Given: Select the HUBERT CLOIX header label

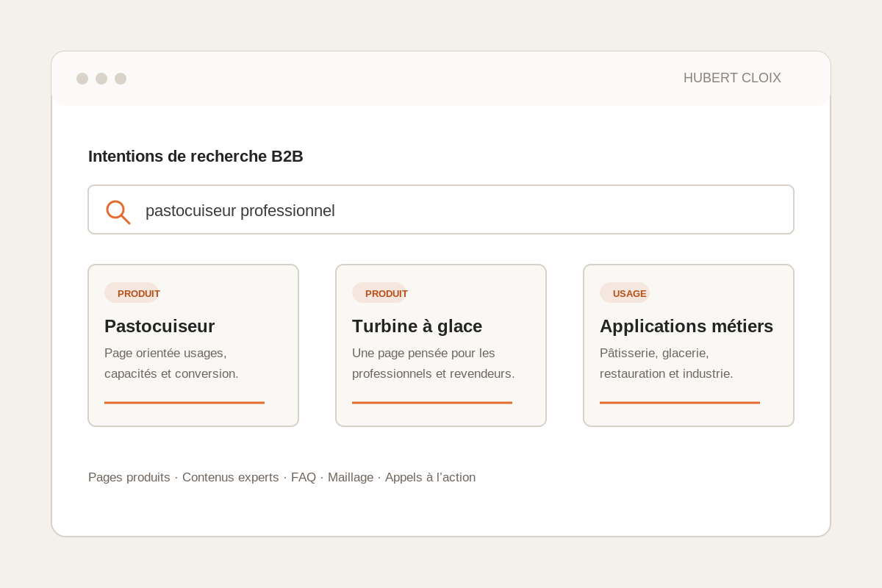Looking at the screenshot, I should (x=732, y=78).
